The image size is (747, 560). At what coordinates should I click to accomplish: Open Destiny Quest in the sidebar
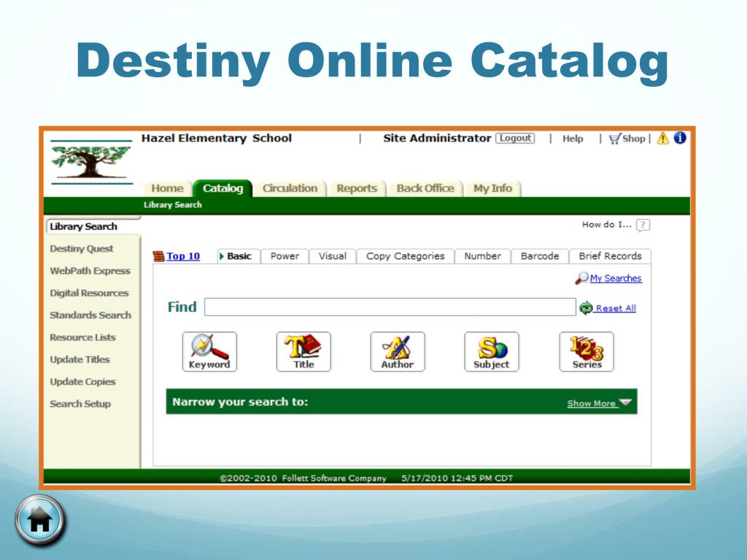[x=82, y=249]
